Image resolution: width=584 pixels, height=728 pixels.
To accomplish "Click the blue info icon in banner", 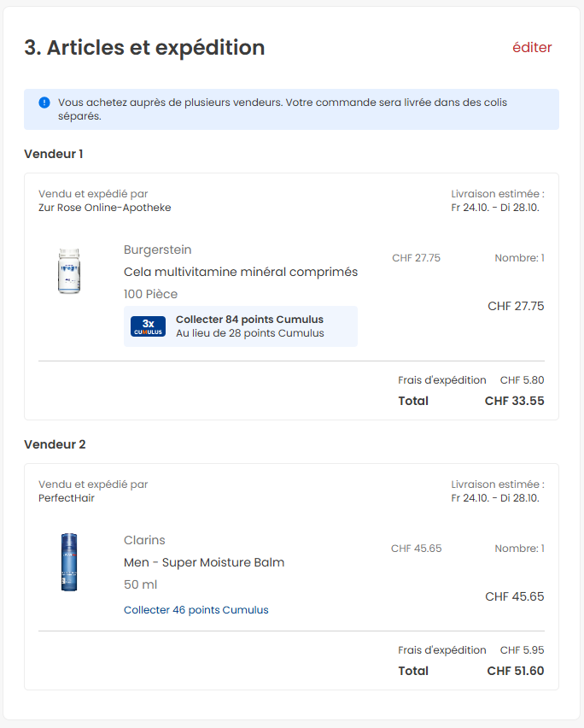I will pos(44,103).
